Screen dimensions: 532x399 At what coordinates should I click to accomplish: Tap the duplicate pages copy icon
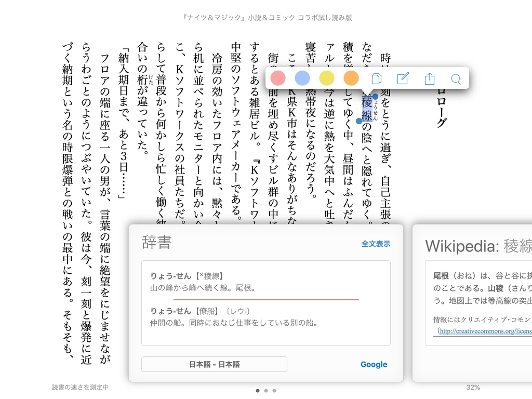[377, 78]
